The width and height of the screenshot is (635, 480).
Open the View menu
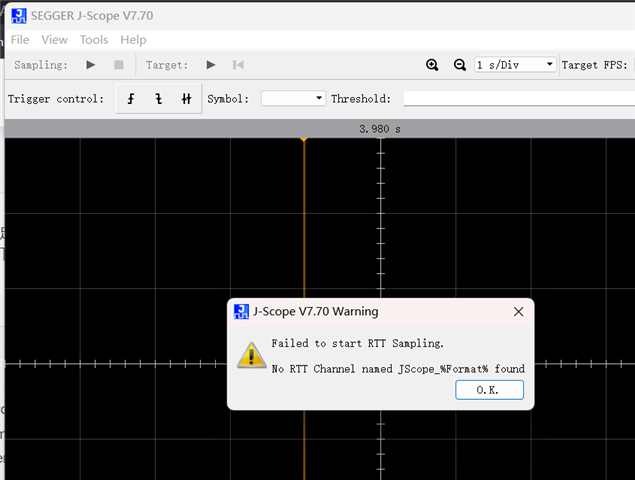click(54, 40)
